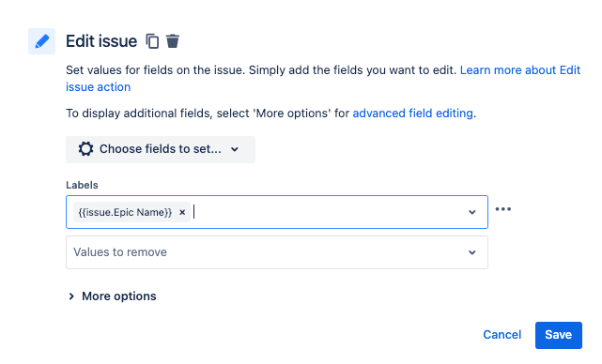This screenshot has height=364, width=602.
Task: Click the chevron arrow beside More options
Action: click(x=71, y=296)
